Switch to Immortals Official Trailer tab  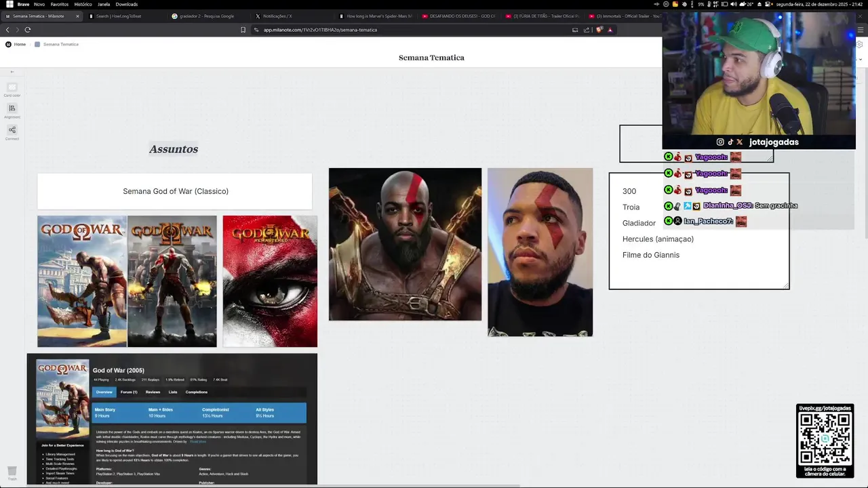click(627, 16)
